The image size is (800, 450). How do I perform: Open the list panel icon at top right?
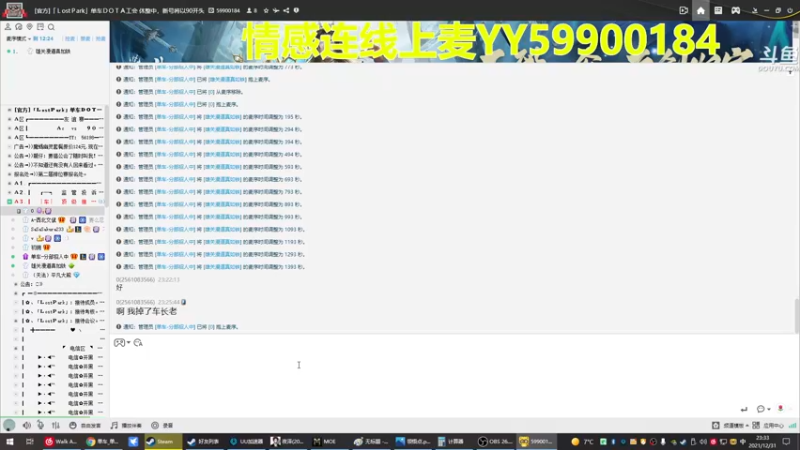(718, 10)
